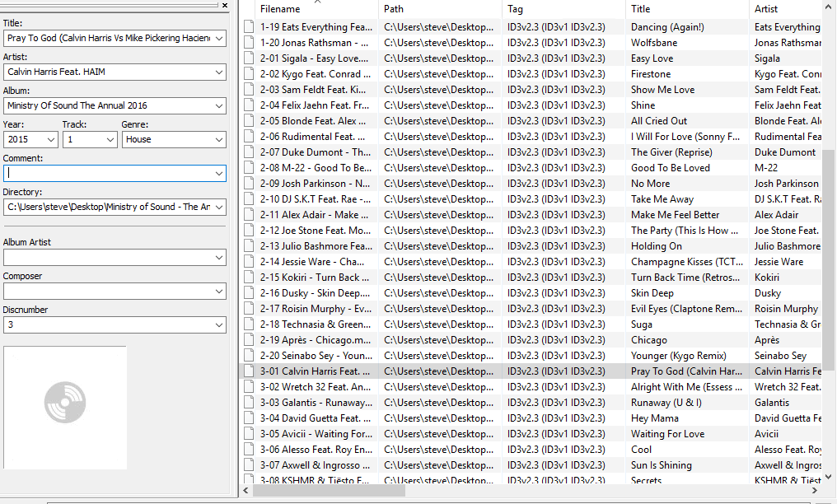Click file icon for 2-18 Technasia & Green

pos(249,324)
